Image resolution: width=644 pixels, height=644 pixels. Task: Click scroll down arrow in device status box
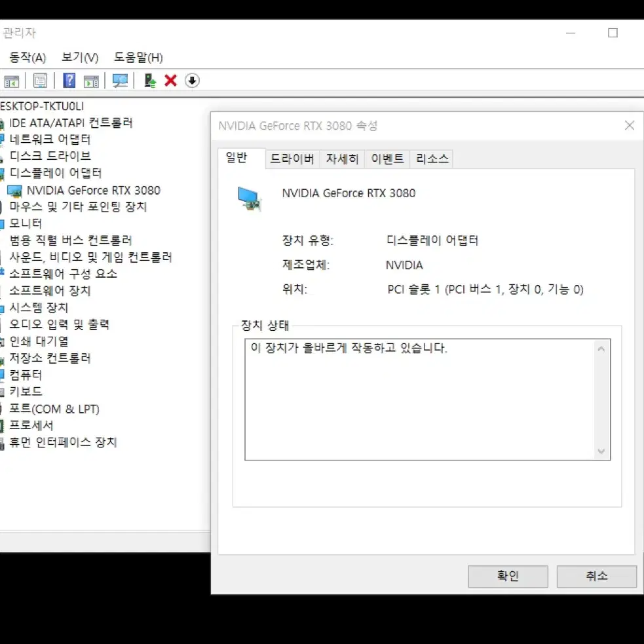(x=601, y=451)
